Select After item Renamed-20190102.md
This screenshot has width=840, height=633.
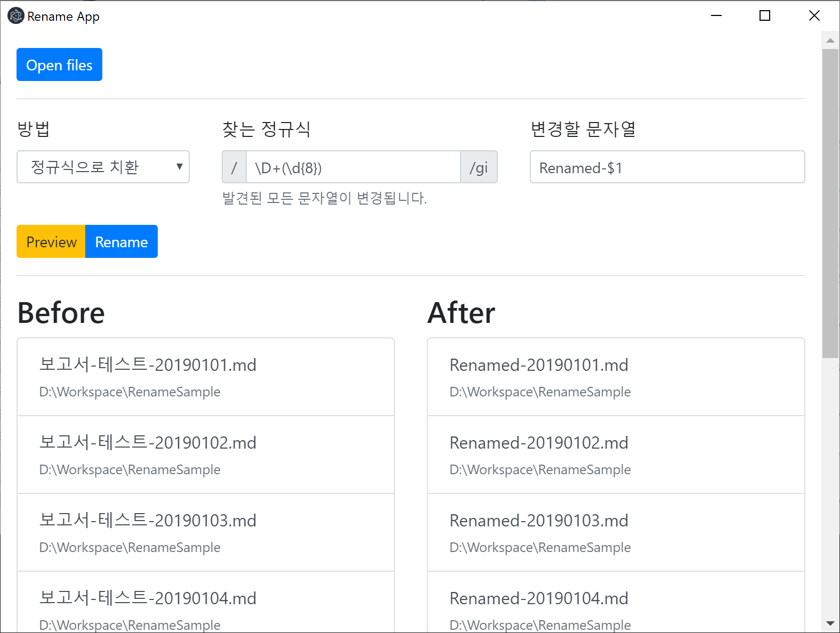616,455
